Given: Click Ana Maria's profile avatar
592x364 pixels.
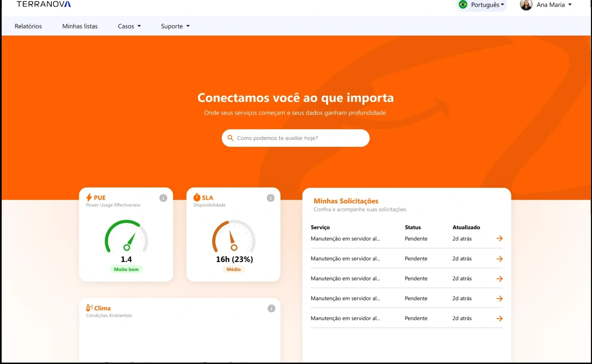Looking at the screenshot, I should pyautogui.click(x=526, y=5).
